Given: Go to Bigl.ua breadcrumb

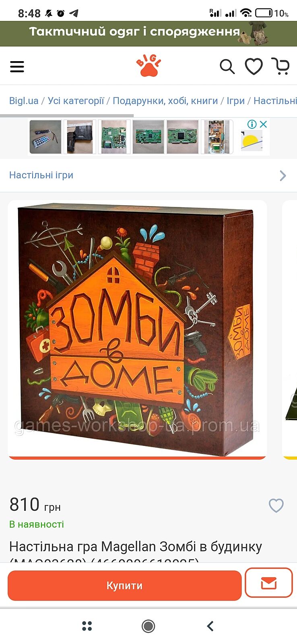Looking at the screenshot, I should click(x=24, y=101).
